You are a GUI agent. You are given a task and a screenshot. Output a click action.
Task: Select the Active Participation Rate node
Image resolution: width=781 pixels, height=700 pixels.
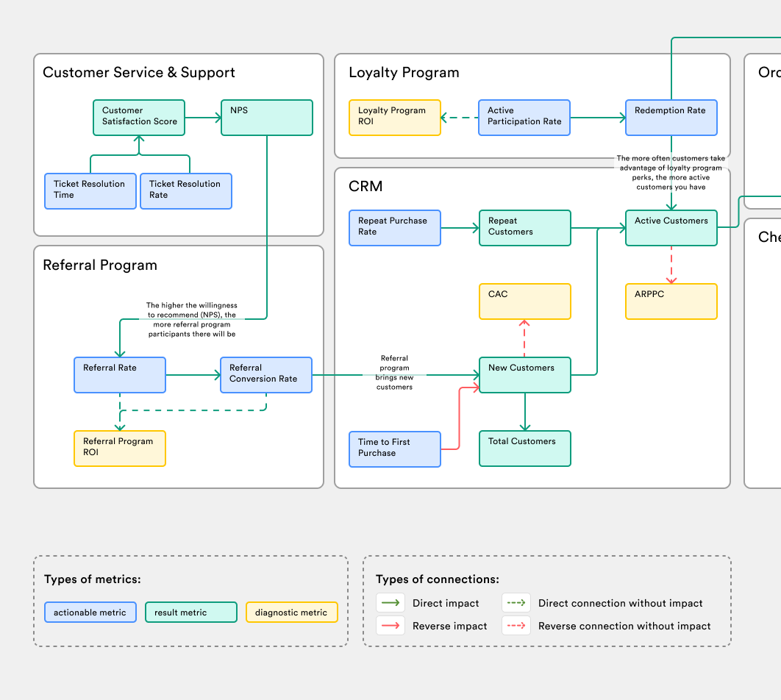point(524,118)
